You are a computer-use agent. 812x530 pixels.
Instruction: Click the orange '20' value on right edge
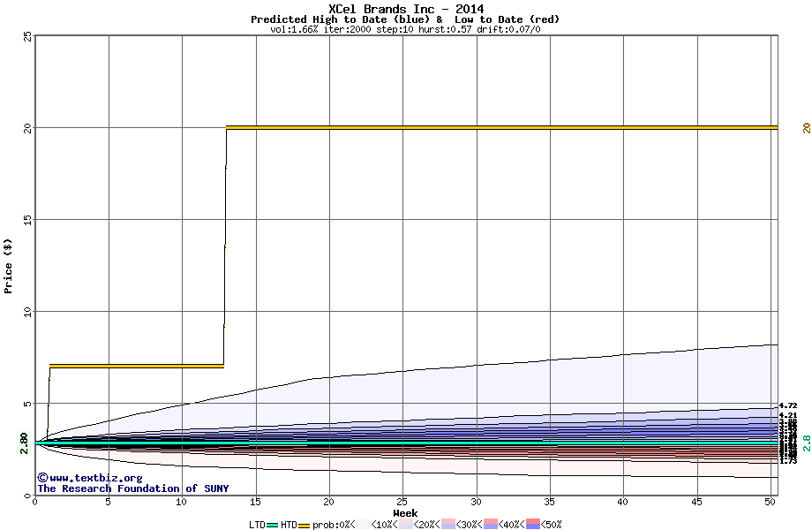pos(807,127)
